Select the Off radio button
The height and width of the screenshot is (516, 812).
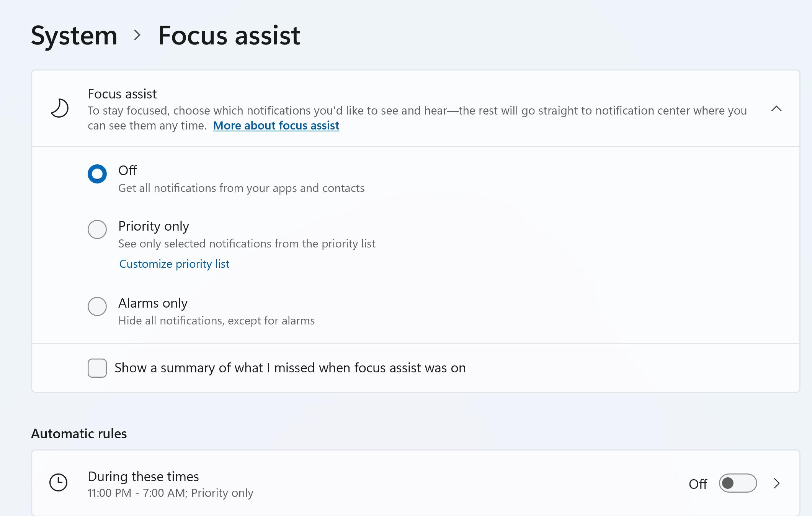click(97, 174)
